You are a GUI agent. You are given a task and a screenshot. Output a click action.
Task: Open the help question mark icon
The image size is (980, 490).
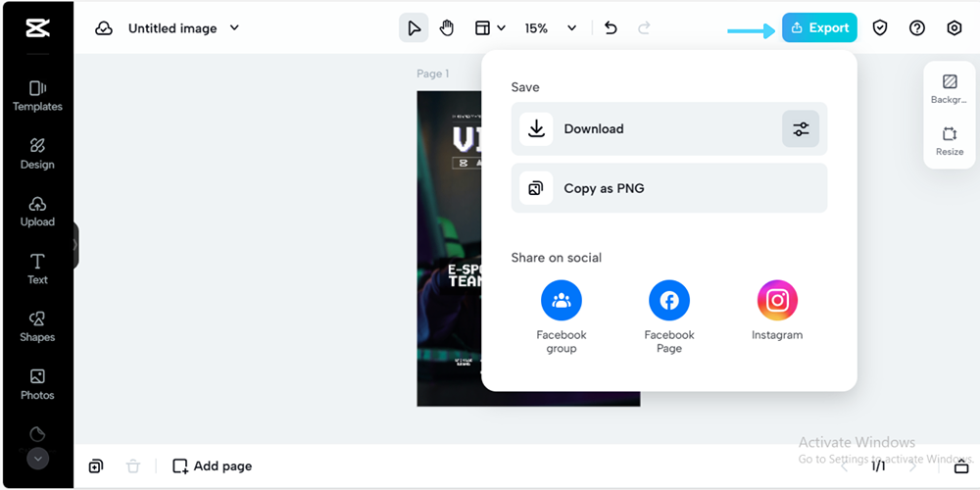[x=917, y=28]
